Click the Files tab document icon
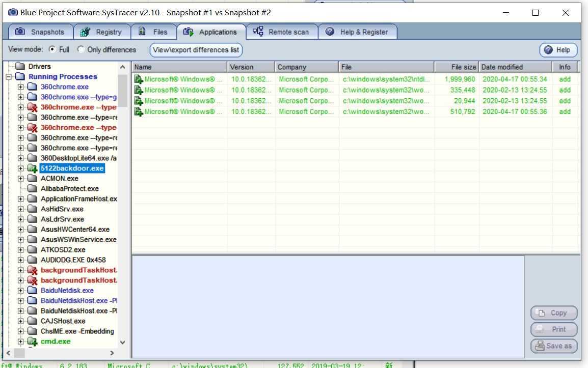The height and width of the screenshot is (368, 588). pyautogui.click(x=142, y=31)
